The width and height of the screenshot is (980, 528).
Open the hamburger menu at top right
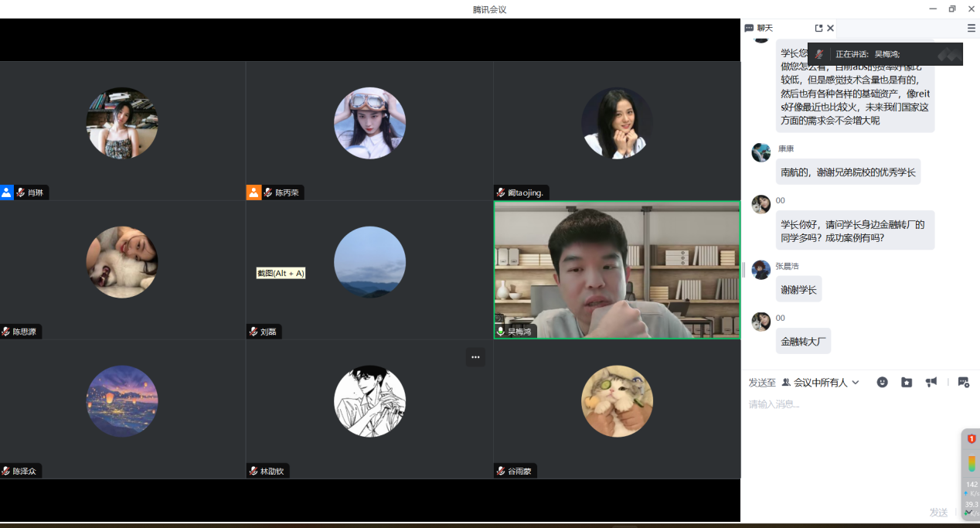971,28
